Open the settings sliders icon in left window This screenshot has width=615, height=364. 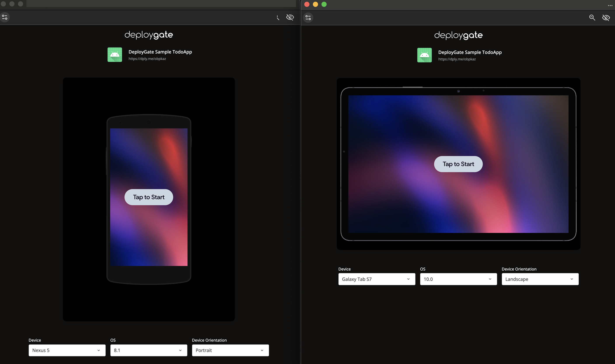click(x=4, y=17)
